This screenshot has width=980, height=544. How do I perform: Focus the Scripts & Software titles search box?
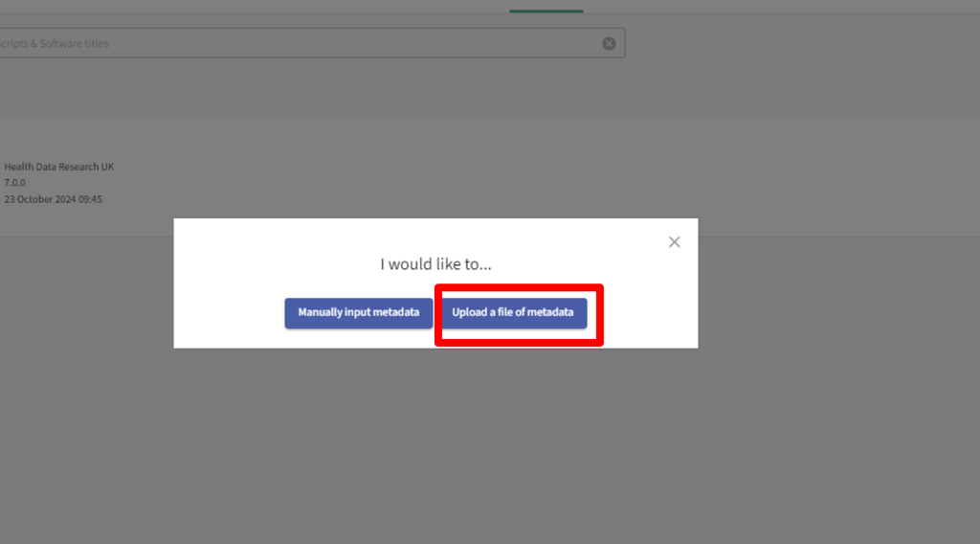pos(311,43)
